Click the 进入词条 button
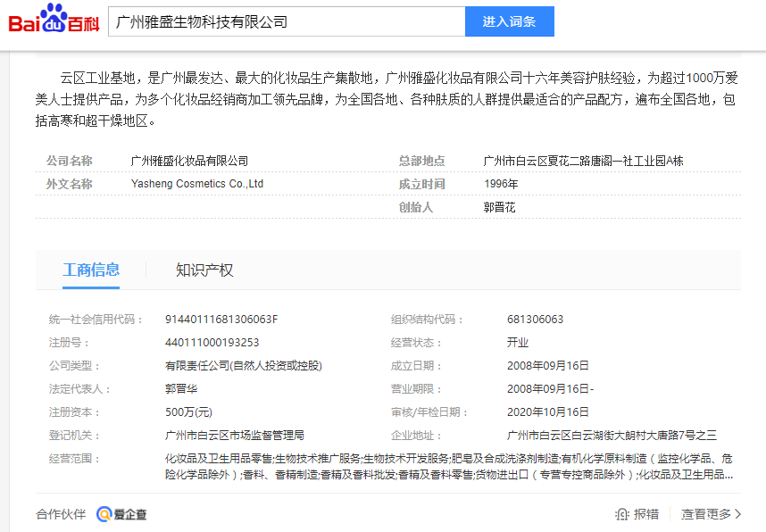Image resolution: width=766 pixels, height=532 pixels. point(510,21)
